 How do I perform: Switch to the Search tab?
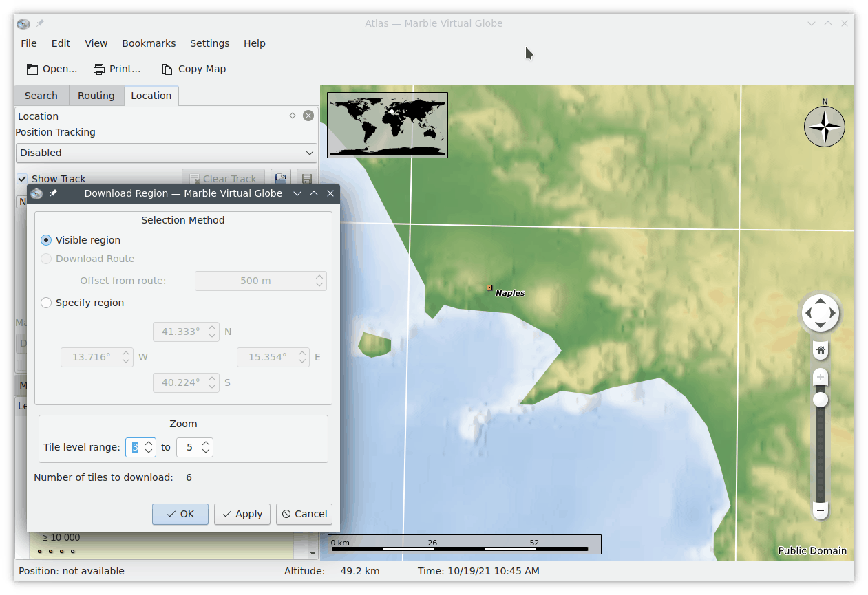click(x=41, y=96)
